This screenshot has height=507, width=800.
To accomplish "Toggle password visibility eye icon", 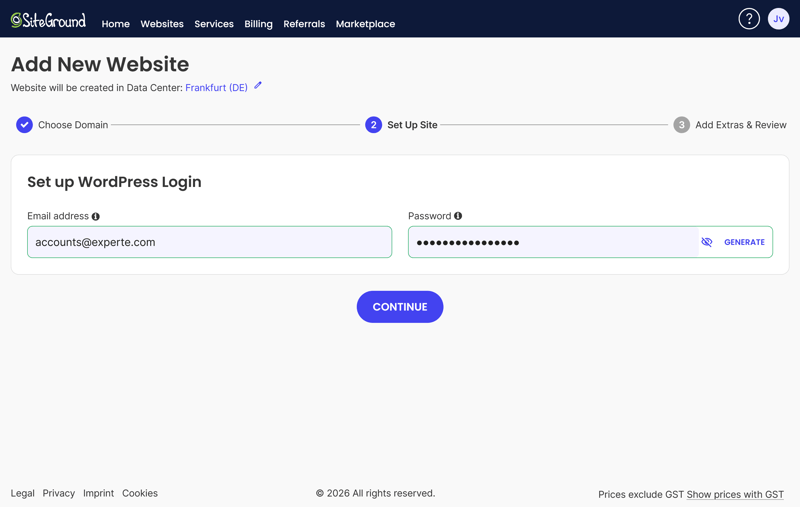I will tap(707, 242).
